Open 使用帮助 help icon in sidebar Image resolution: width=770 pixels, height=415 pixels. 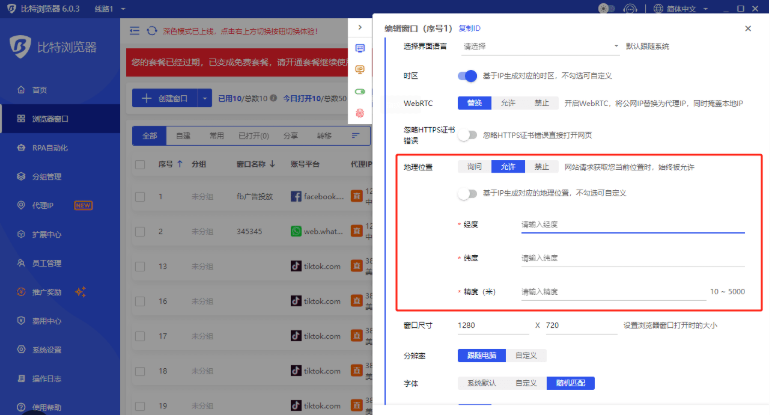[21, 407]
